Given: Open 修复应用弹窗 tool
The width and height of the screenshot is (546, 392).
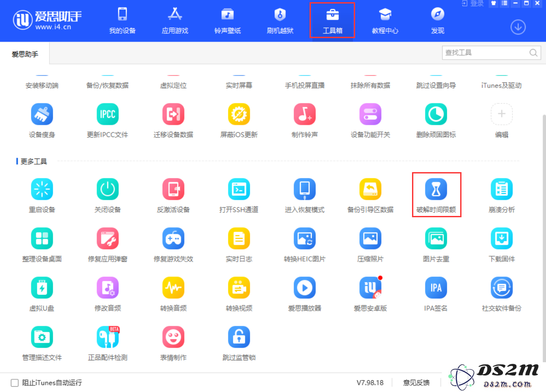Looking at the screenshot, I should (x=108, y=238).
